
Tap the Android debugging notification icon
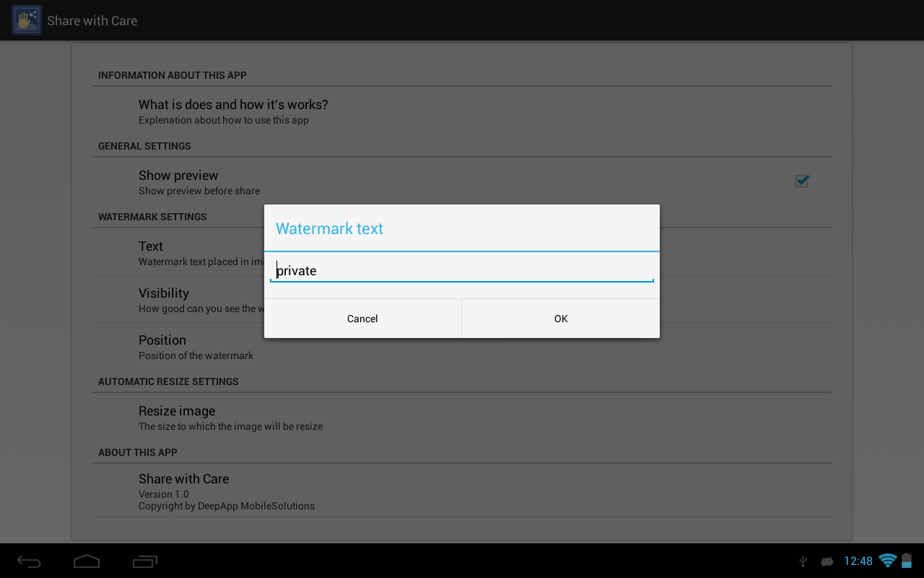pos(827,561)
